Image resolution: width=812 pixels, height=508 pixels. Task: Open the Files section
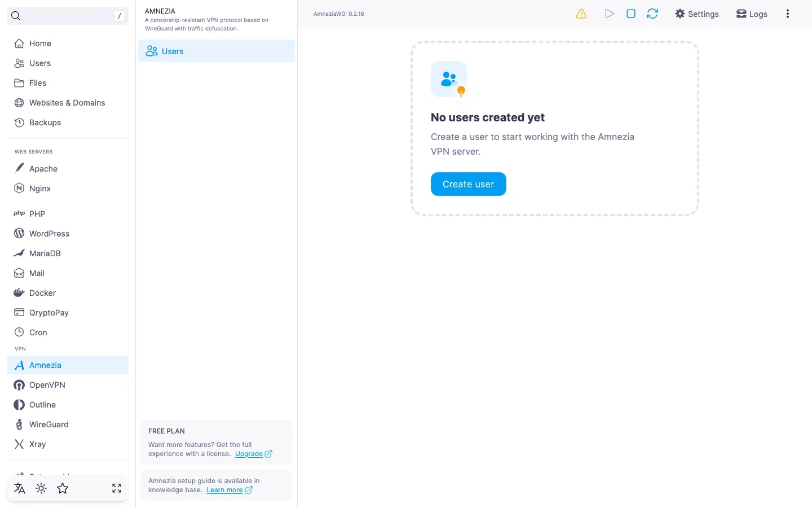point(68,83)
